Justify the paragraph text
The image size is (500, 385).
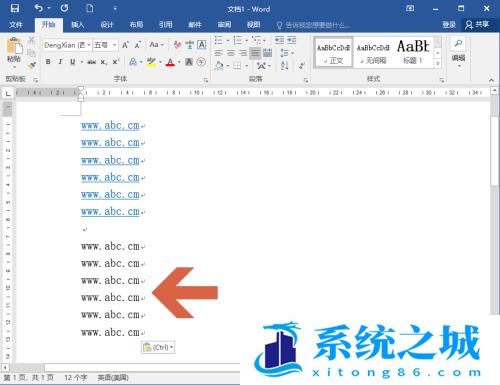(x=255, y=53)
